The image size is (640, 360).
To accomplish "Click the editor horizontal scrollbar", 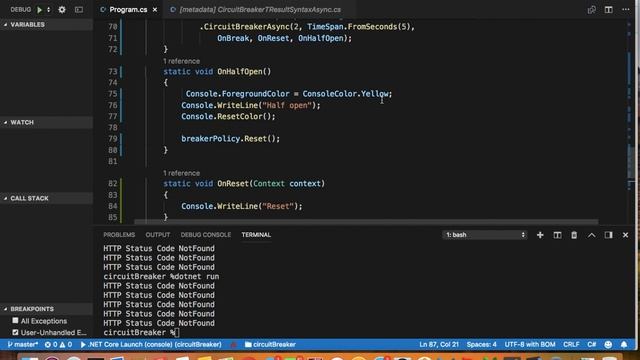I will [x=366, y=222].
